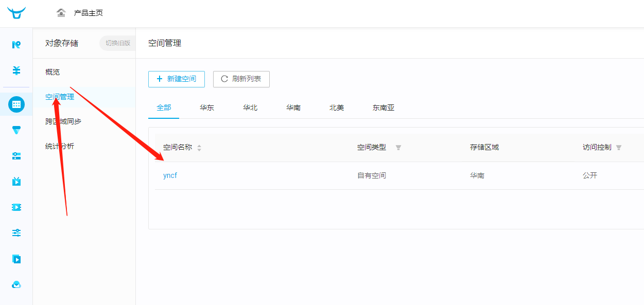Click the cloud icon at sidebar bottom

[16, 285]
